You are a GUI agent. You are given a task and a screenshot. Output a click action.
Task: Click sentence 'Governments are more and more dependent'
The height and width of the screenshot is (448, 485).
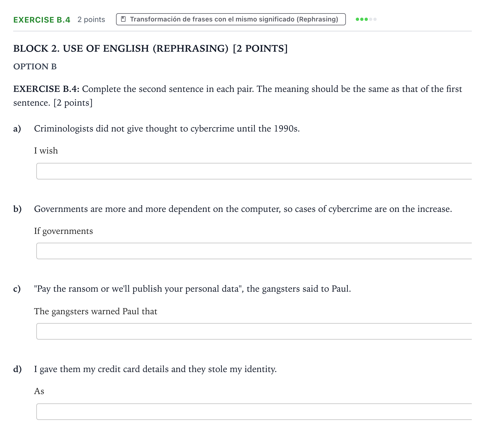pyautogui.click(x=243, y=209)
